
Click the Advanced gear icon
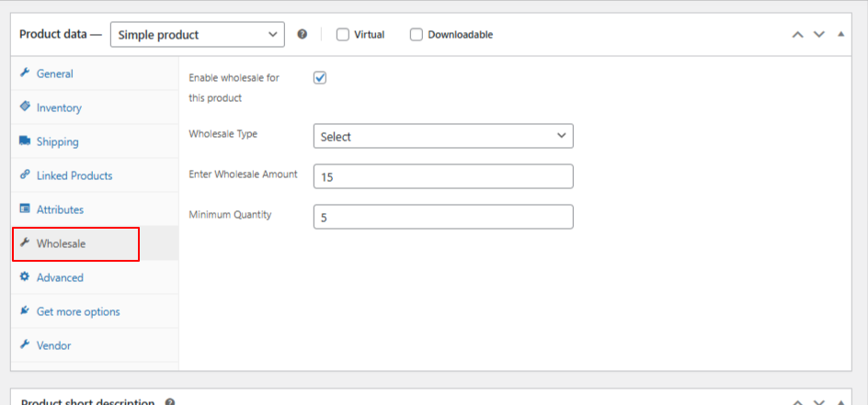pyautogui.click(x=25, y=277)
